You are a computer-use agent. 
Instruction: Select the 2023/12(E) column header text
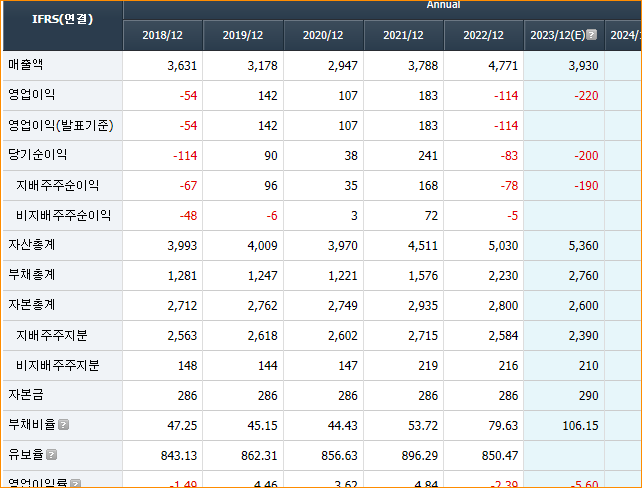coord(558,35)
